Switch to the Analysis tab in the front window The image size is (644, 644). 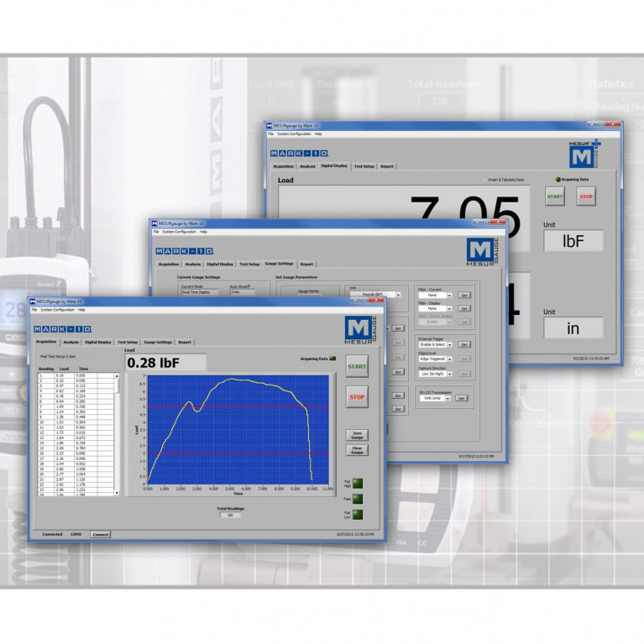click(x=71, y=342)
